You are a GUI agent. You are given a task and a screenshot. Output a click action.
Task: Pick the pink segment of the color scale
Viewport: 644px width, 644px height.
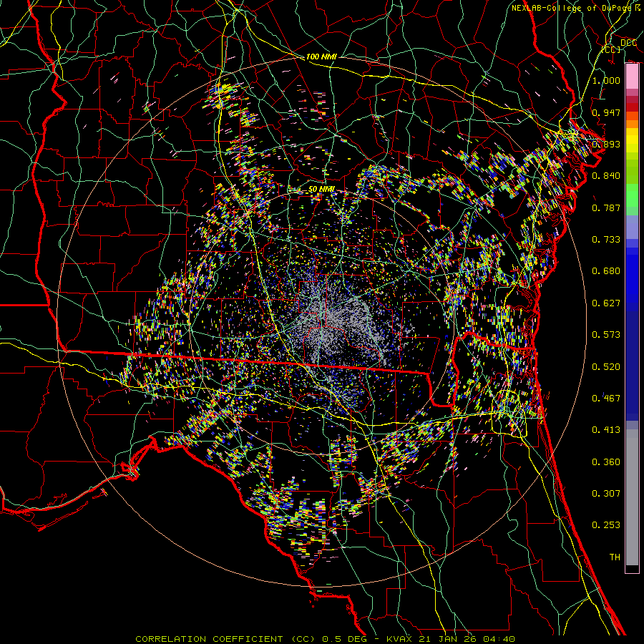[632, 77]
